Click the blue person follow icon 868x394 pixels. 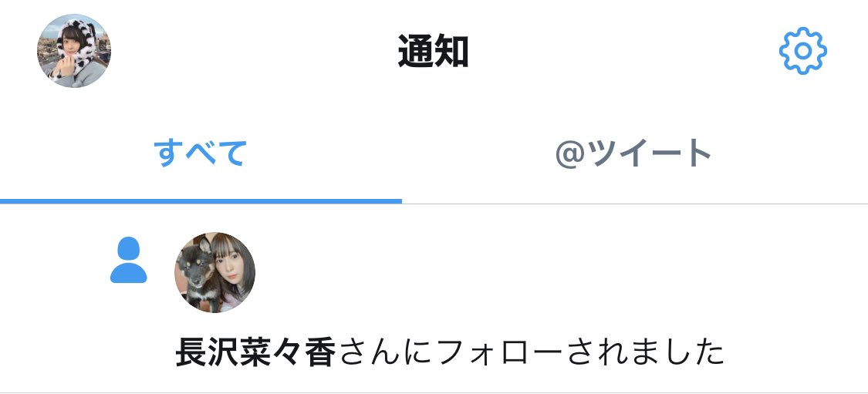pyautogui.click(x=128, y=260)
